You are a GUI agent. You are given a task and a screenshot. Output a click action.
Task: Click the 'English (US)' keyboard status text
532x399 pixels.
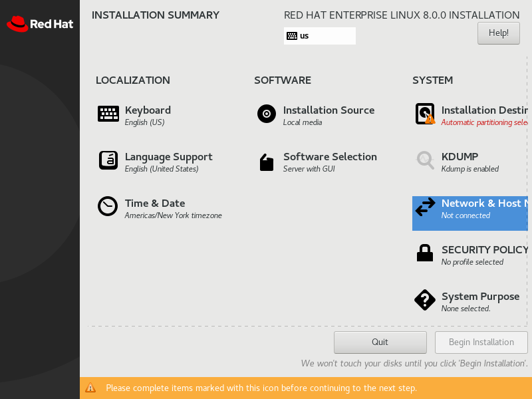click(x=144, y=122)
